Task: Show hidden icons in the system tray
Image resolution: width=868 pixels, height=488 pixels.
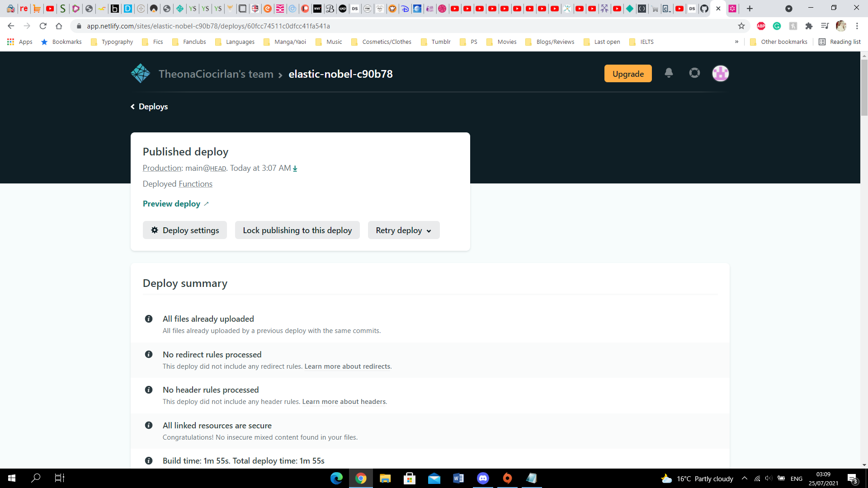Action: (x=744, y=478)
